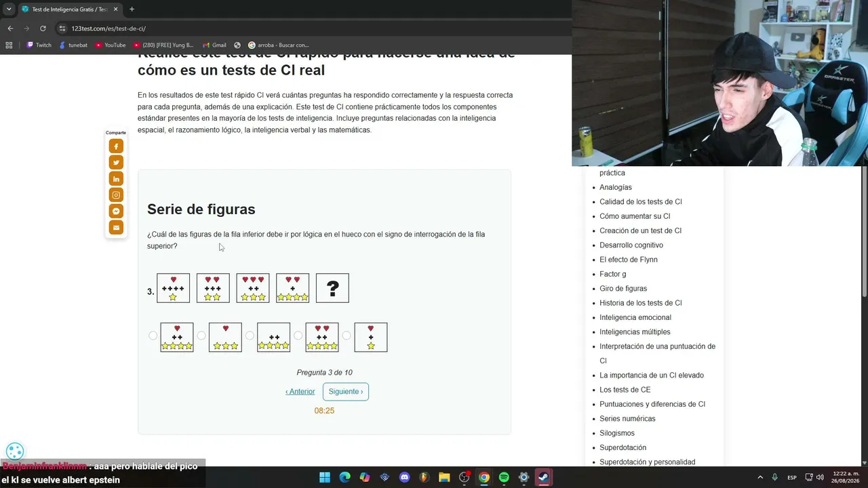Share the page on LinkedIn
Screen dimensions: 868x488
pyautogui.click(x=116, y=179)
